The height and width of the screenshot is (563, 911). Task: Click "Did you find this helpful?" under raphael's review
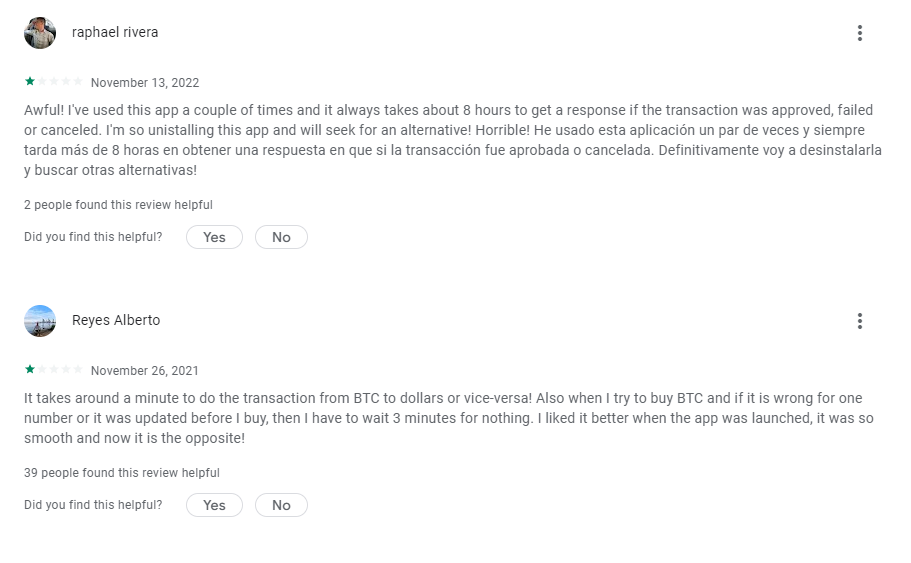pyautogui.click(x=93, y=237)
